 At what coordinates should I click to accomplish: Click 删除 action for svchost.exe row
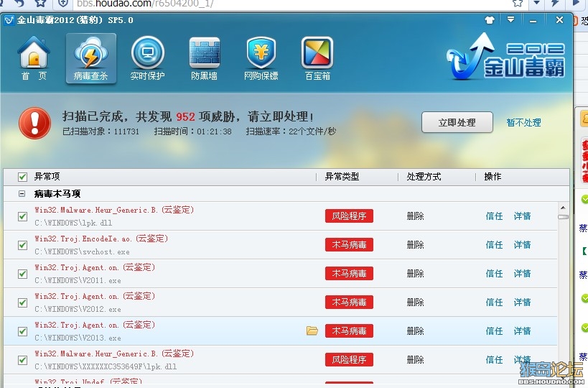click(x=416, y=245)
